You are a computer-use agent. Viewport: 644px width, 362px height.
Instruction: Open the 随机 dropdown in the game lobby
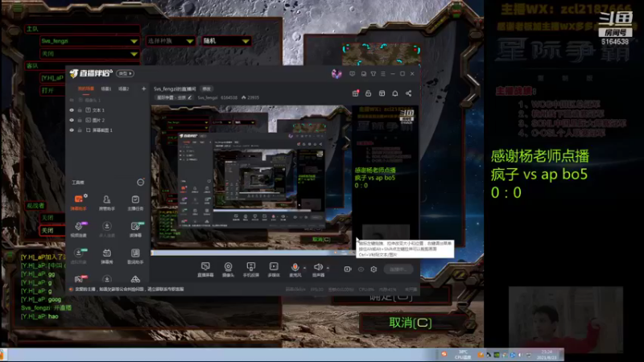click(226, 41)
